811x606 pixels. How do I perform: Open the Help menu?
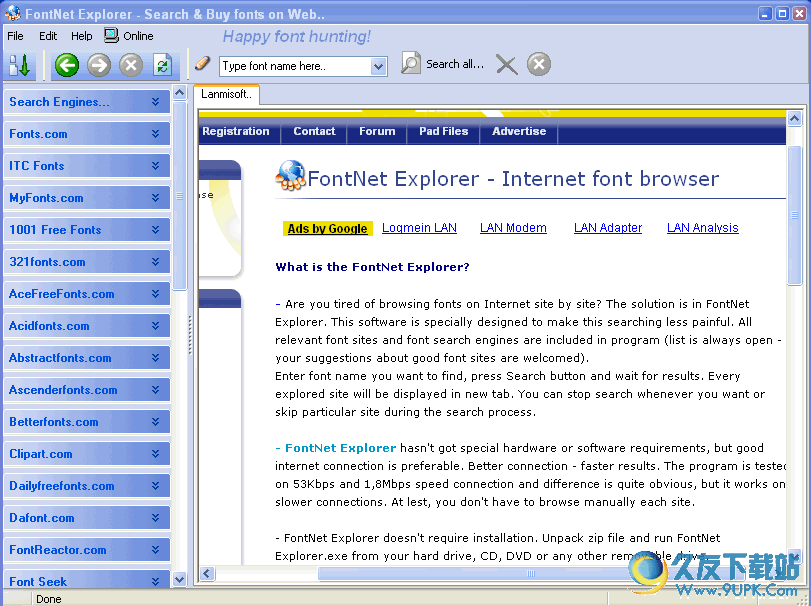pos(82,36)
